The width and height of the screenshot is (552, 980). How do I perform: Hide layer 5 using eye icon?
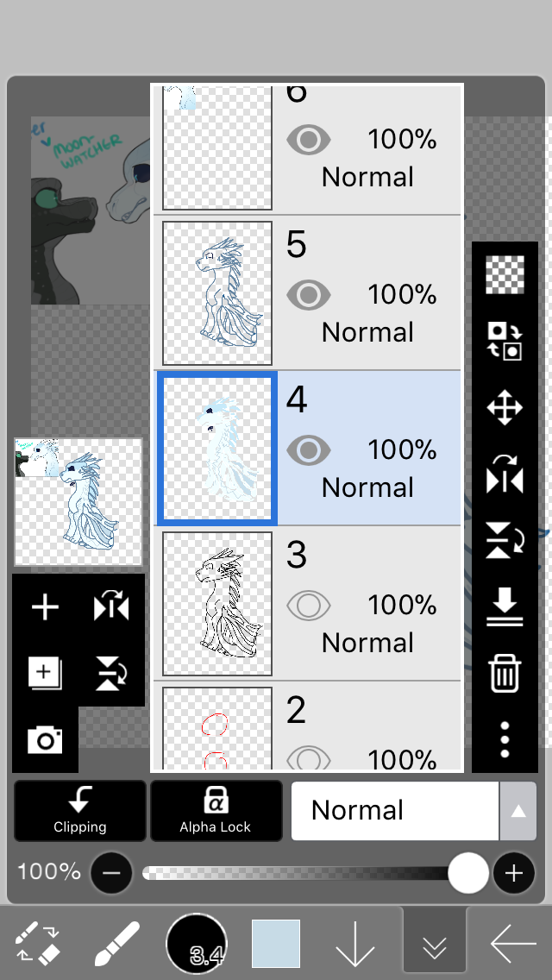(x=308, y=294)
